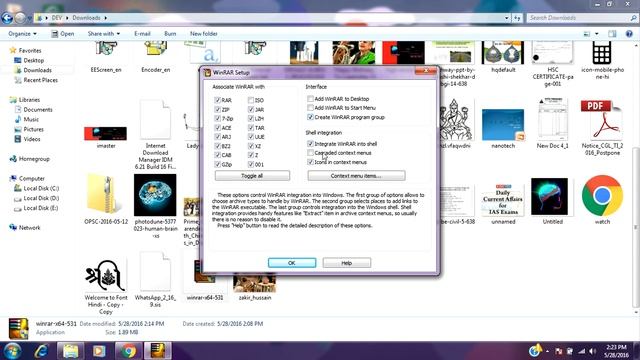The image size is (640, 360).
Task: Select the unnamed Daily Current Affairs thumbnail
Action: pyautogui.click(x=503, y=200)
